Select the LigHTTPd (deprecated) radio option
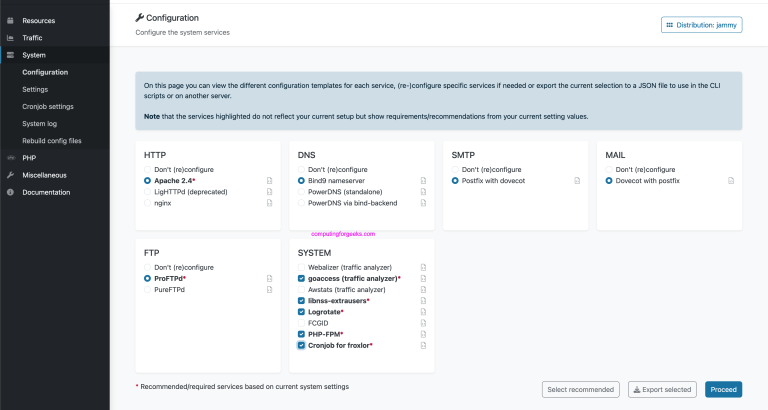The height and width of the screenshot is (410, 768). 148,192
